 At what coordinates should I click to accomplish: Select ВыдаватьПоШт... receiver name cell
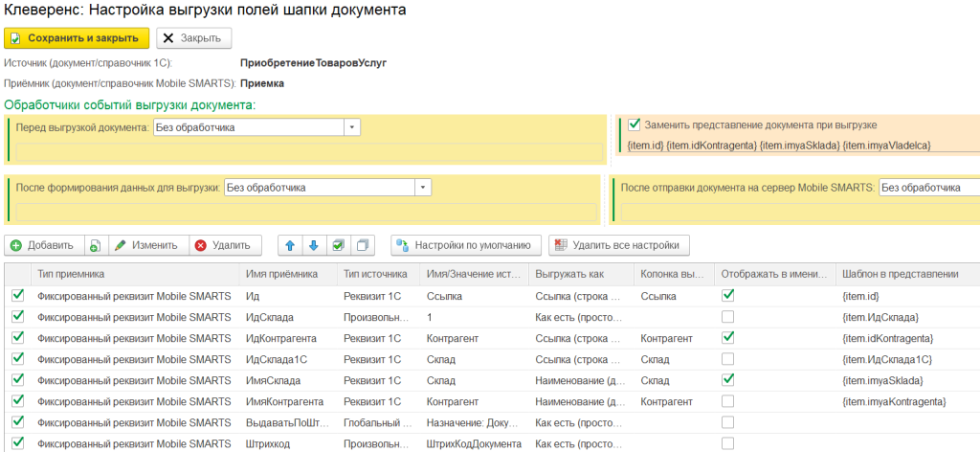tap(288, 422)
